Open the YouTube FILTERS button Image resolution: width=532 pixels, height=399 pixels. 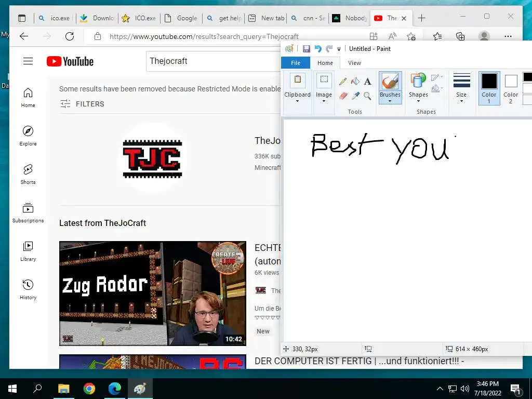click(x=82, y=104)
